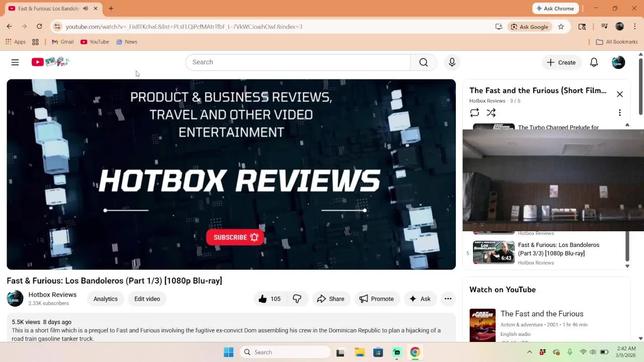Open Chrome three-dot menu

coord(635,27)
